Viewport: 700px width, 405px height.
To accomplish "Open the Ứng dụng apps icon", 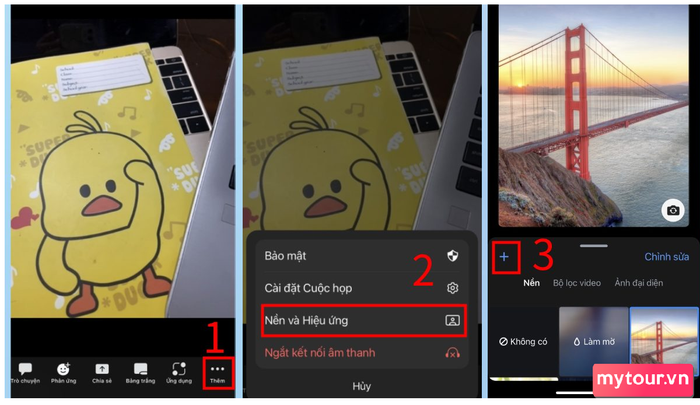I will click(x=179, y=369).
